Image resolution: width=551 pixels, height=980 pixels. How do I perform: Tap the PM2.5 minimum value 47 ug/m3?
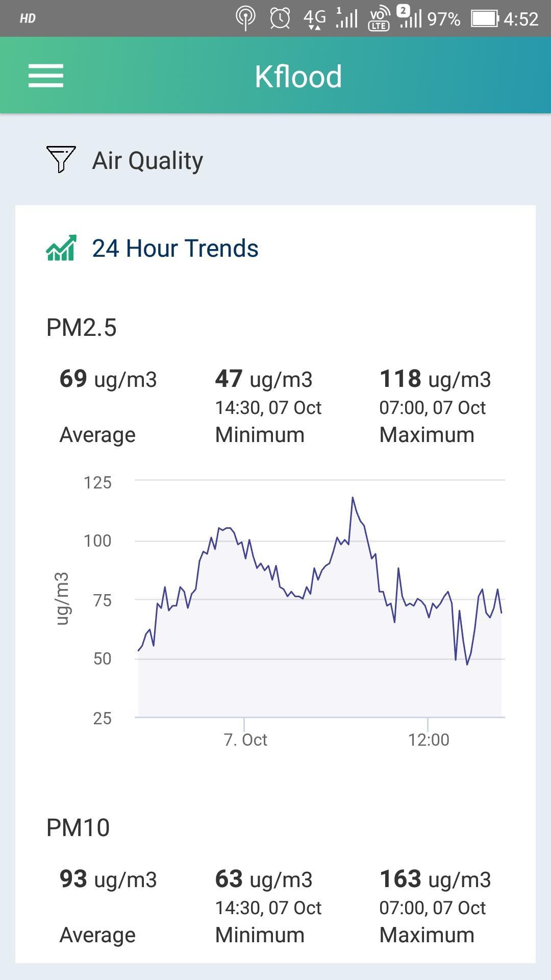[x=263, y=379]
